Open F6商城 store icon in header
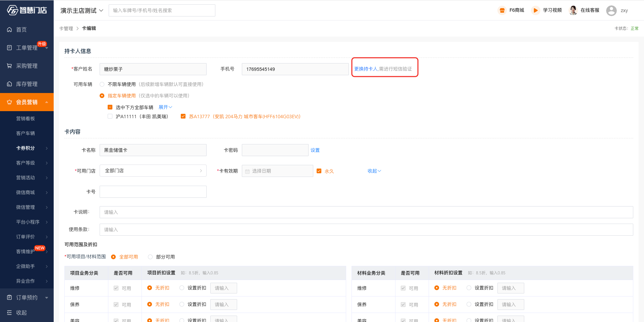The height and width of the screenshot is (322, 644). click(502, 10)
